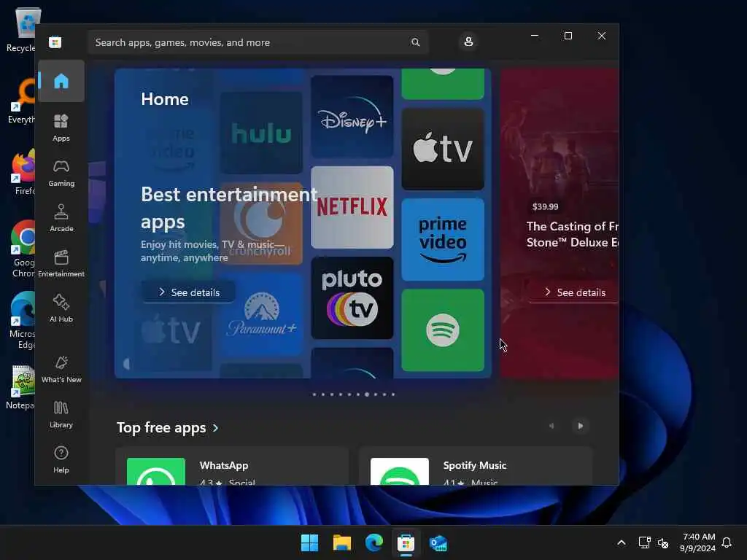The width and height of the screenshot is (747, 560).
Task: Open the AI Hub section
Action: click(61, 309)
